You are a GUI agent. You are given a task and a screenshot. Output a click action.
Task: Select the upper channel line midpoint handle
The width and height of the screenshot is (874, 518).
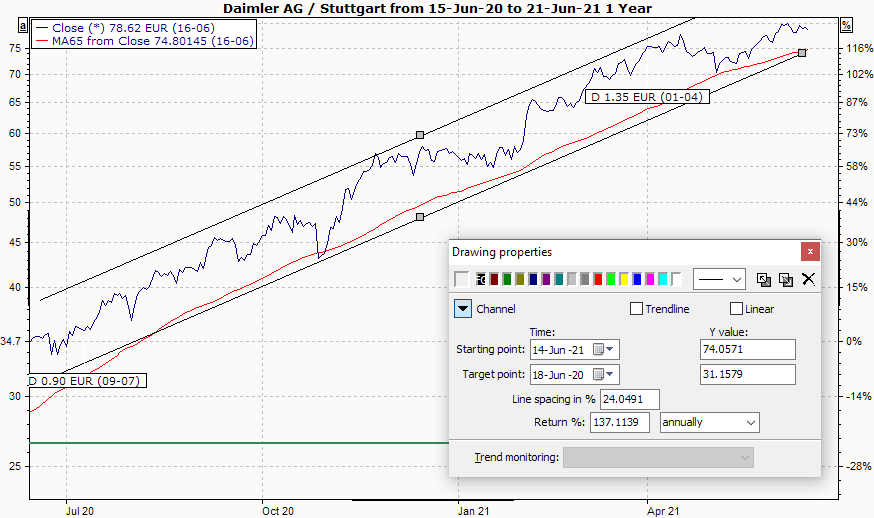(420, 134)
